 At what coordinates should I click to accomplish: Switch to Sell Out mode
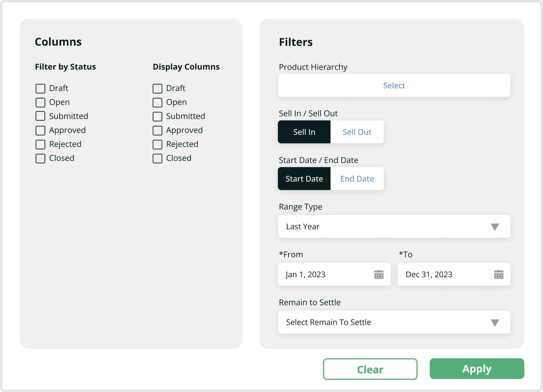click(x=357, y=132)
